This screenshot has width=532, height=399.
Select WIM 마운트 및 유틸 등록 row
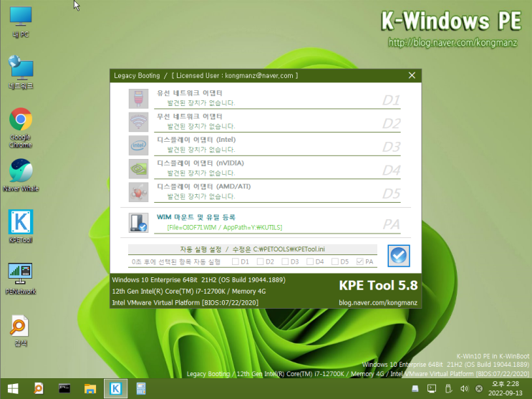(277, 223)
